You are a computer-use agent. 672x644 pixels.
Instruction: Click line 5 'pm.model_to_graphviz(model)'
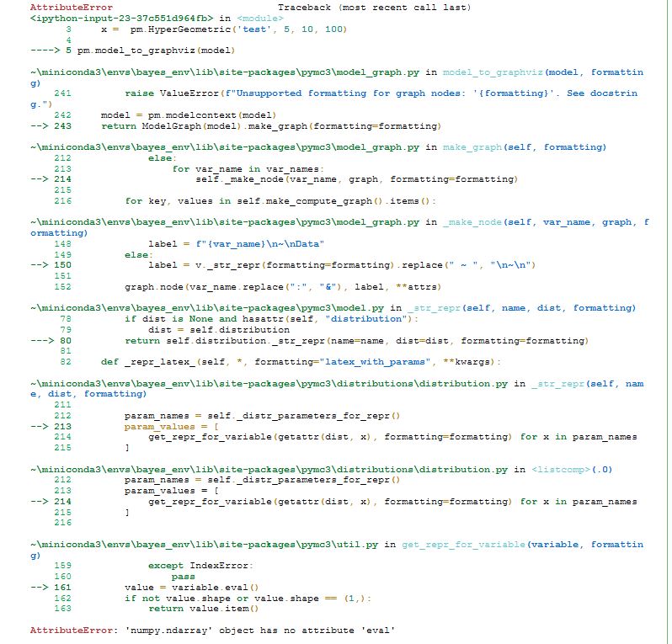[x=156, y=51]
